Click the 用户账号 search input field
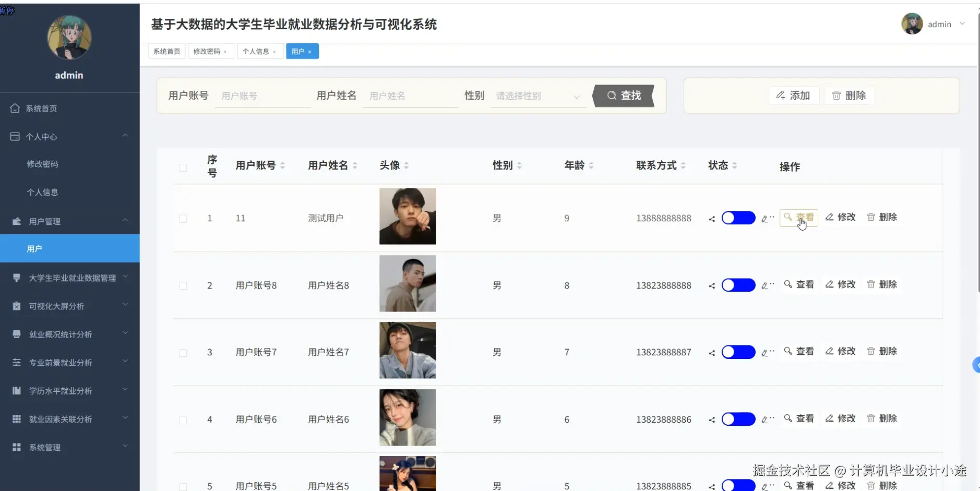The image size is (980, 491). pyautogui.click(x=262, y=96)
